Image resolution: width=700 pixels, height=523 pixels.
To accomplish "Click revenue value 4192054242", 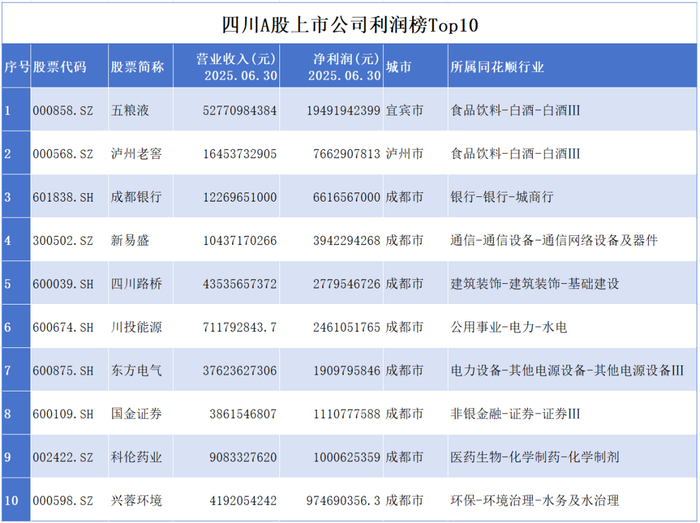I will (x=243, y=500).
